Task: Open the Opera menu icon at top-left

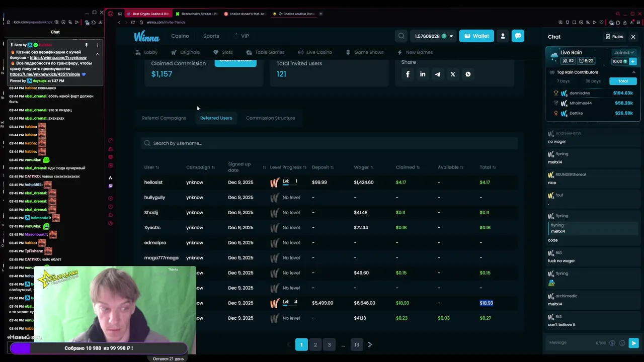Action: coord(111,14)
